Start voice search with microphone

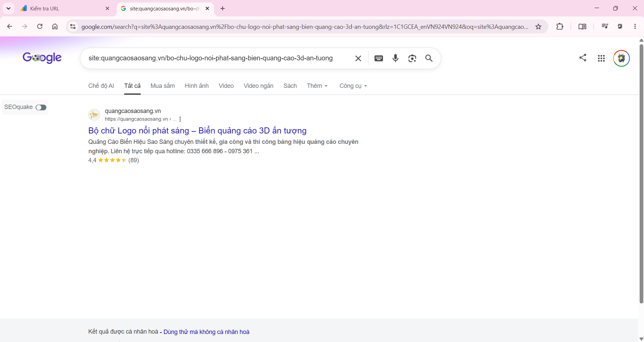[396, 58]
